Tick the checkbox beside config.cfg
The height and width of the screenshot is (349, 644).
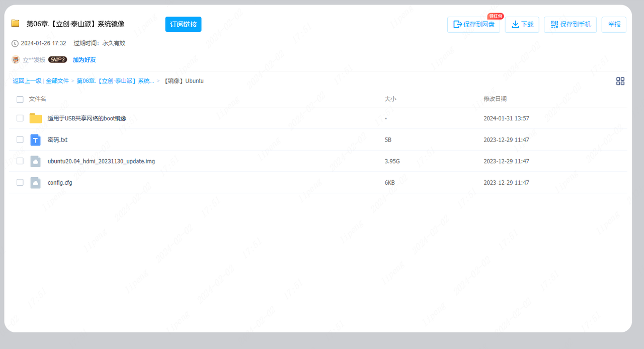(x=20, y=182)
